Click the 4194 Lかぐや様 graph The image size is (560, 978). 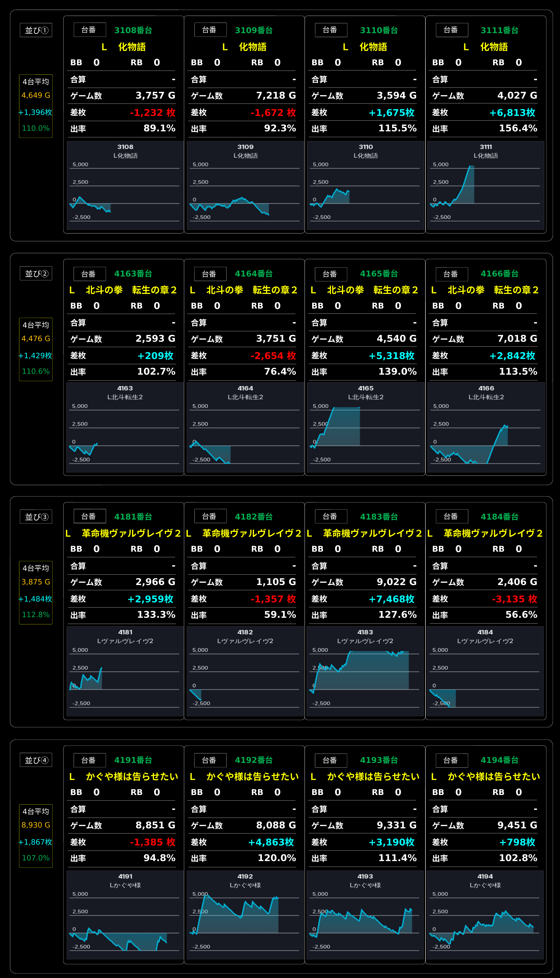coord(485,915)
